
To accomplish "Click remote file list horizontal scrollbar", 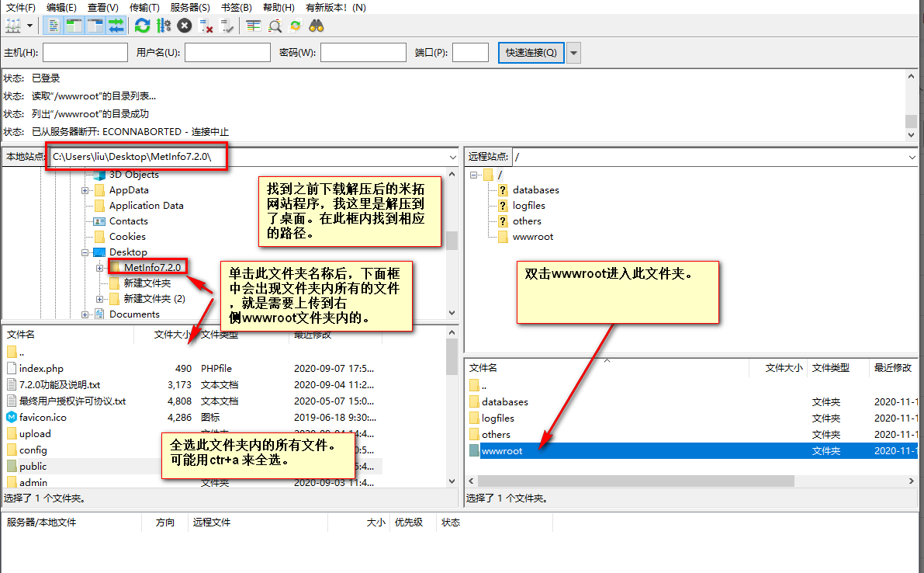I will (636, 481).
